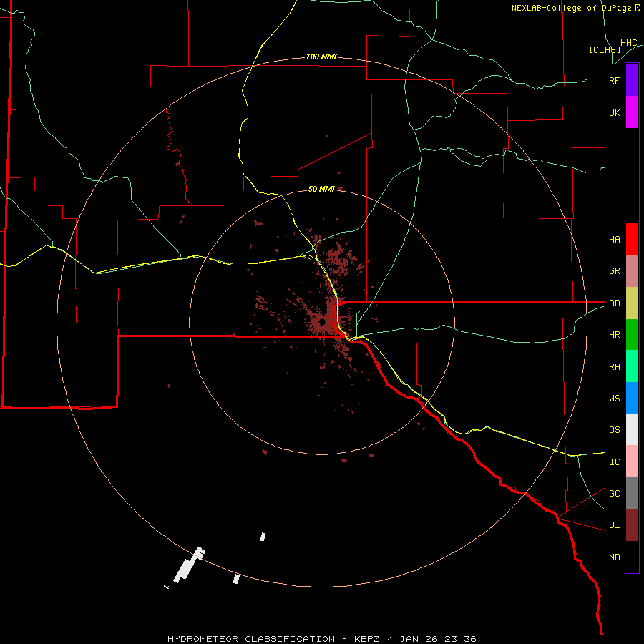Viewport: 644px width, 644px height.
Task: Click the BD yellow legend swatch
Action: point(632,303)
